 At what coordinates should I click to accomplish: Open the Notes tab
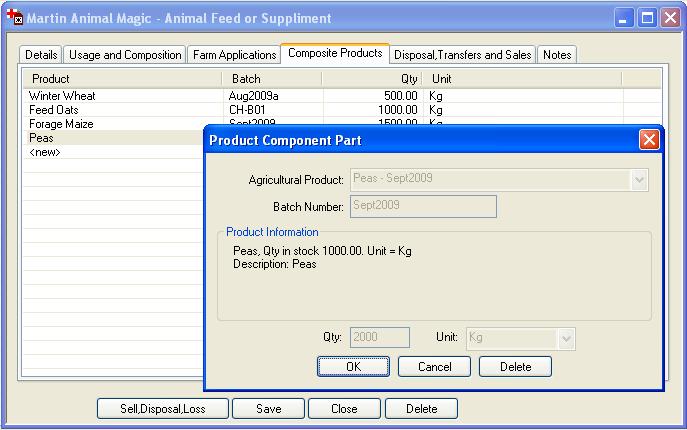pos(557,55)
